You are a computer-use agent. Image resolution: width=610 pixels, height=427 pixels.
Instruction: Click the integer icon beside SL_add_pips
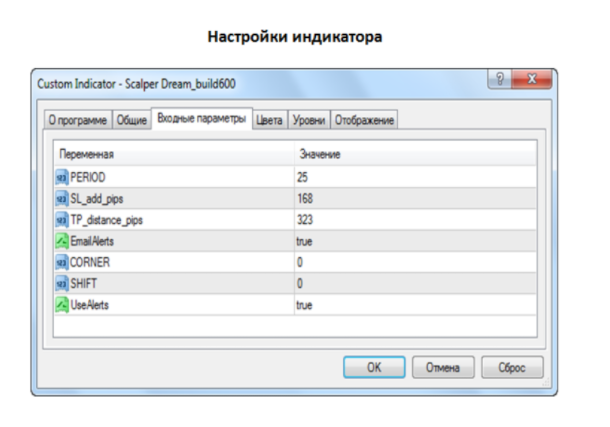[x=62, y=199]
